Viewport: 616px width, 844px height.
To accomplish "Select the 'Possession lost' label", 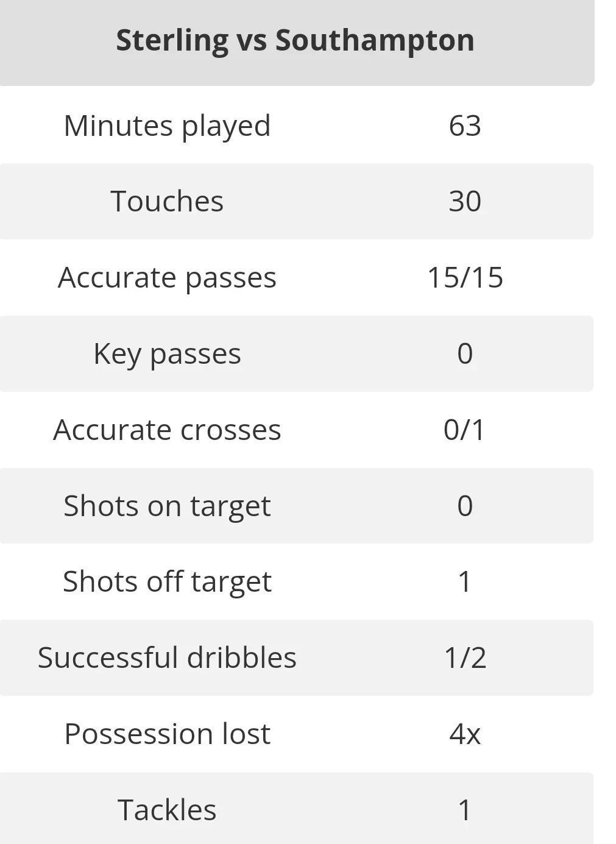I will [x=167, y=734].
